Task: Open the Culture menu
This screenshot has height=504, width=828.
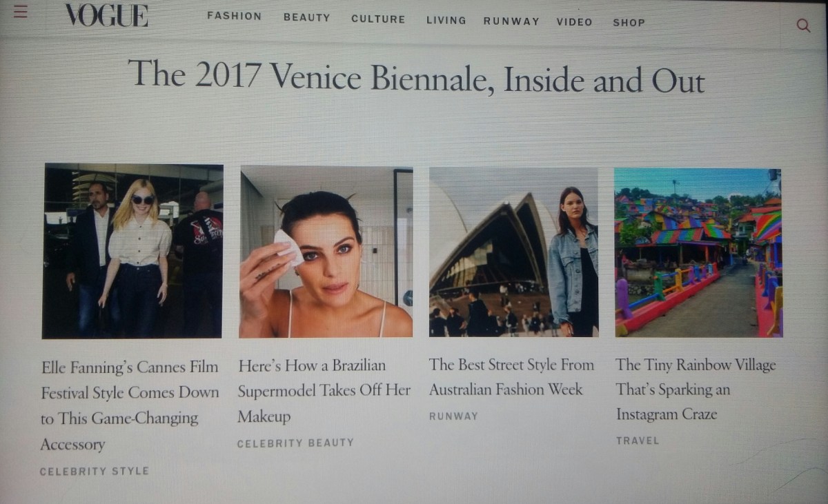Action: (378, 19)
